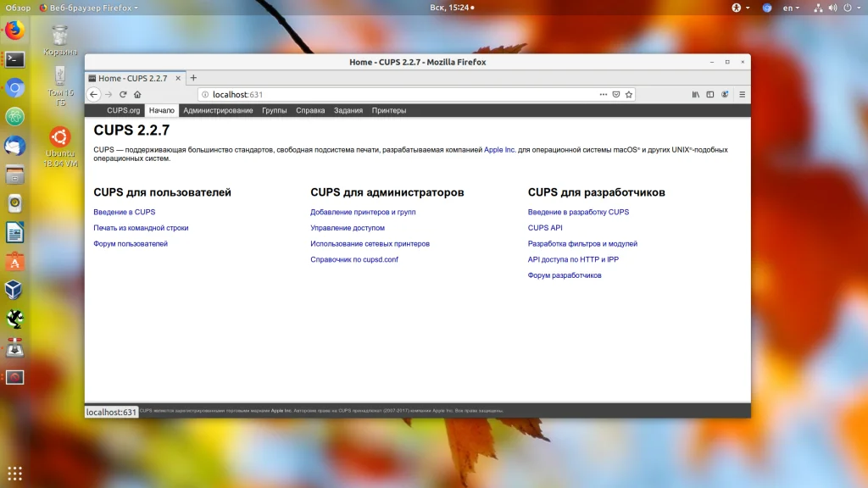The height and width of the screenshot is (488, 868).
Task: Open the extension icon in Firefox toolbar
Action: pyautogui.click(x=725, y=95)
